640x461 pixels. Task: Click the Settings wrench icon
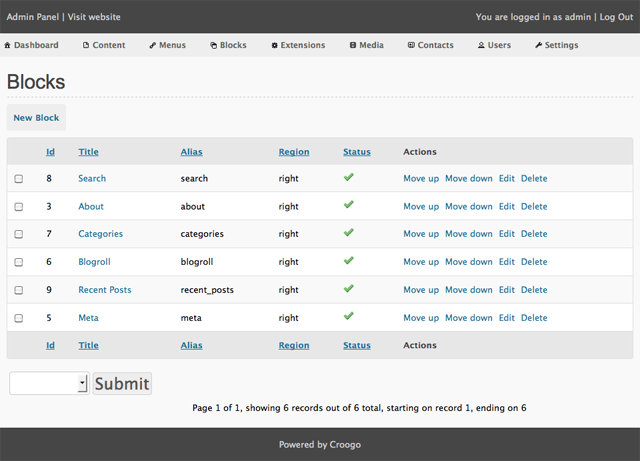coord(538,45)
